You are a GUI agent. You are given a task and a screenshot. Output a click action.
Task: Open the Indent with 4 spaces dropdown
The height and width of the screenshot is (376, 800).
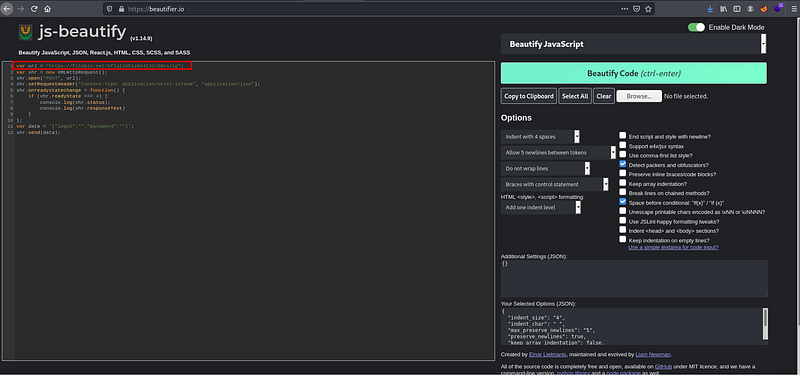pyautogui.click(x=540, y=137)
